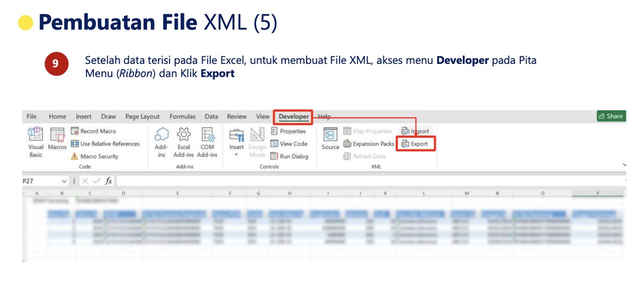
Task: Toggle Use Relative References
Action: 105,144
